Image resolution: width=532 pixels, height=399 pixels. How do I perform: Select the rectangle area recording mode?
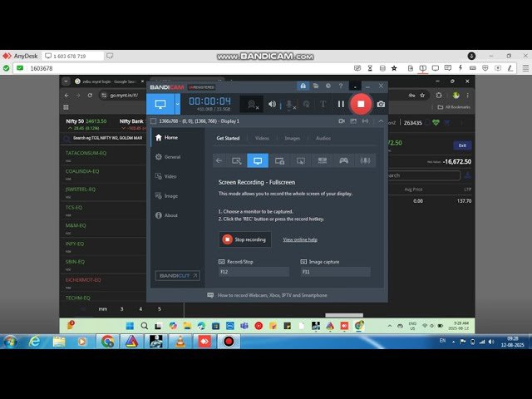coord(236,160)
